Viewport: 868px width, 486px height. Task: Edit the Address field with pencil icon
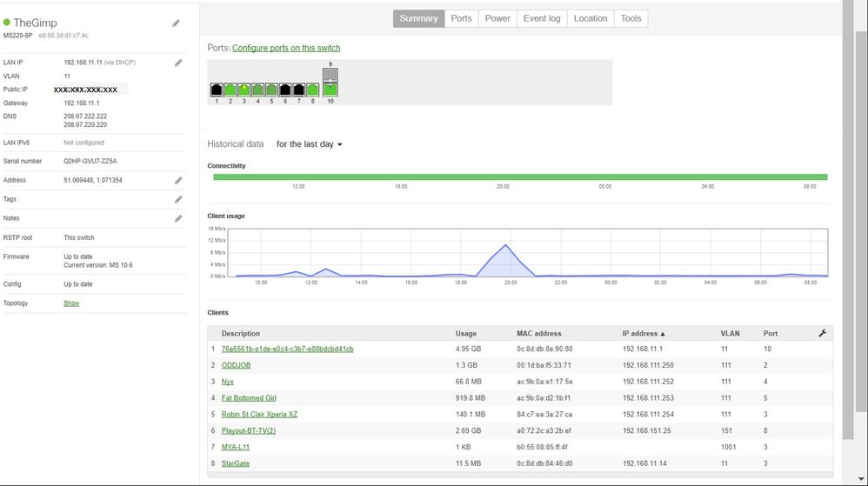click(x=178, y=181)
